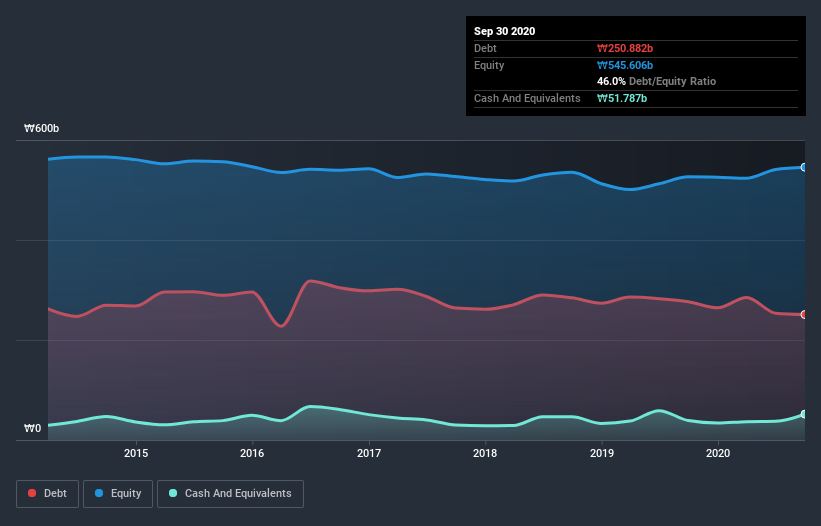
Task: Click the Sep 30 2020 tooltip date
Action: point(504,31)
